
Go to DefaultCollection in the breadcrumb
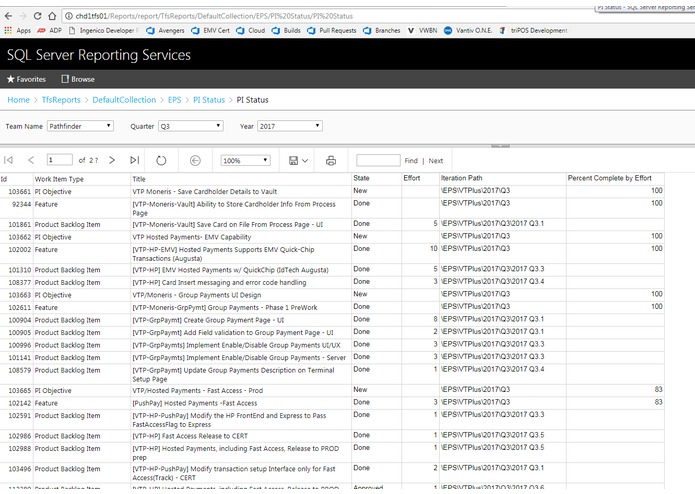[124, 100]
